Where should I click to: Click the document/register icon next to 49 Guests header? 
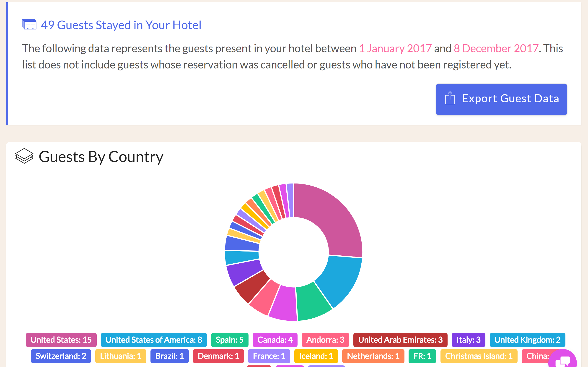pos(29,24)
